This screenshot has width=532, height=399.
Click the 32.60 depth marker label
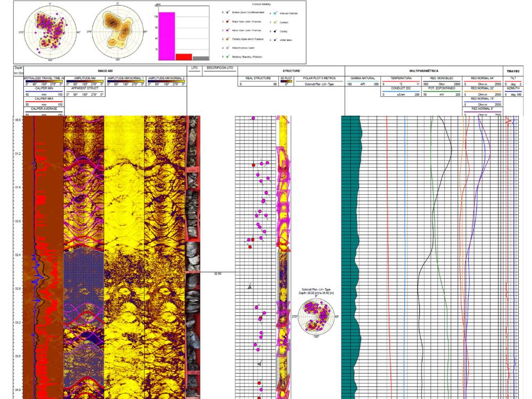tap(218, 273)
